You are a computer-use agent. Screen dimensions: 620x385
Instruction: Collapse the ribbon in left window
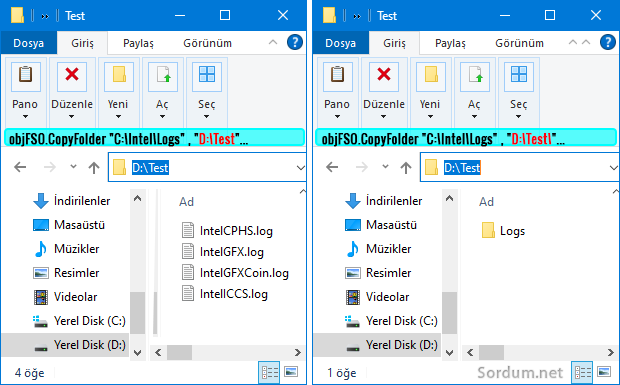pyautogui.click(x=273, y=42)
